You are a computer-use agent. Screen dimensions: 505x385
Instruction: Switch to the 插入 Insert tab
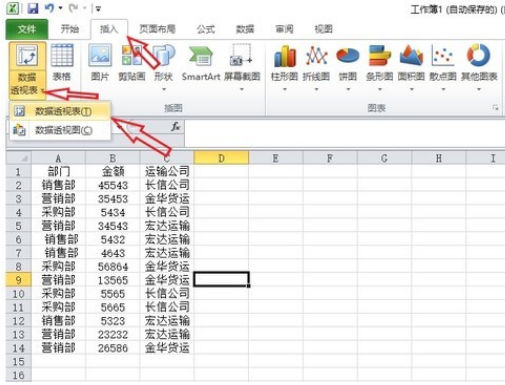(109, 29)
